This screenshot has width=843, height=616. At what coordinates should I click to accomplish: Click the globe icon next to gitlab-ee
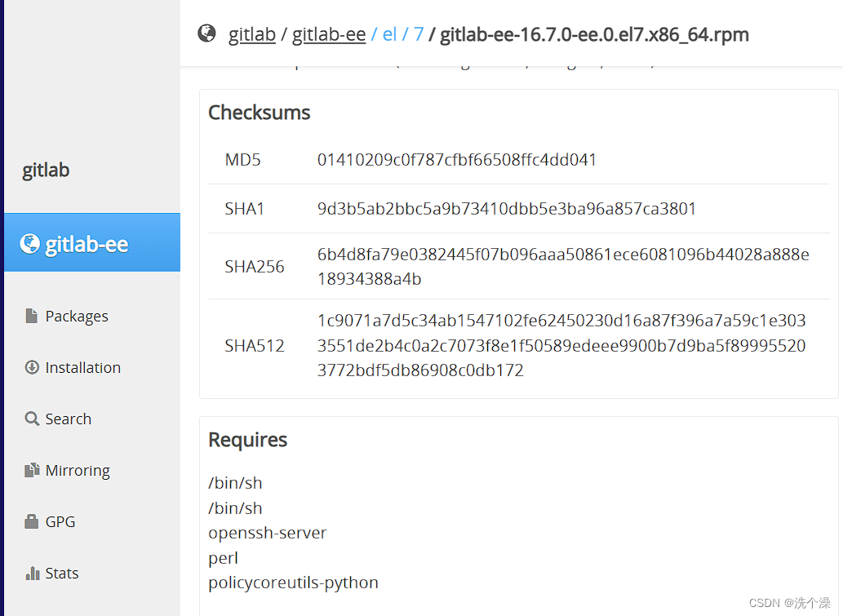pos(29,242)
